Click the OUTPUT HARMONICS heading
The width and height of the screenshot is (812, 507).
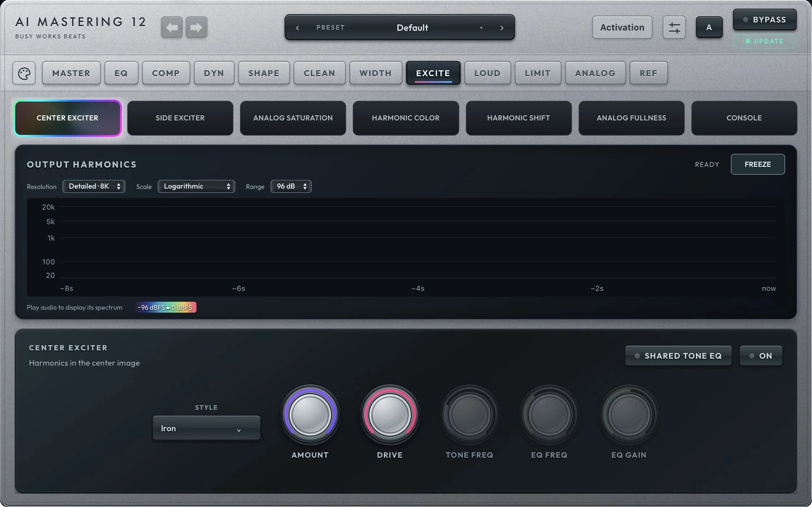pyautogui.click(x=82, y=165)
